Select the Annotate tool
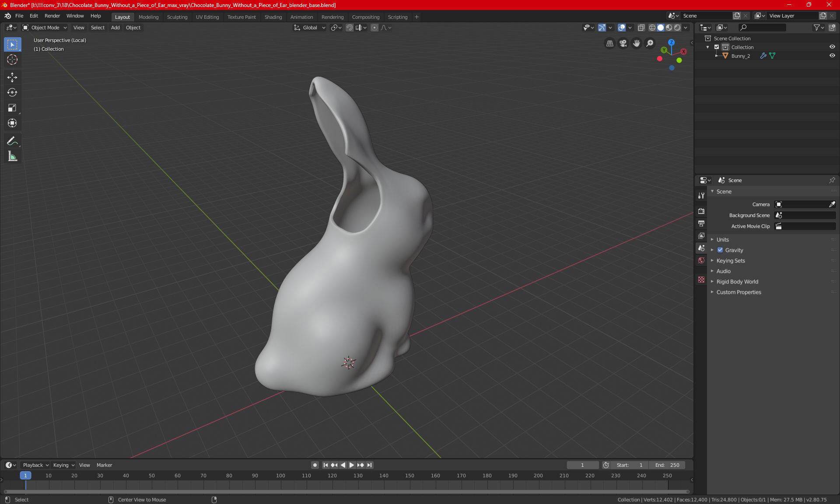Screen dimensions: 840x504 [12, 141]
